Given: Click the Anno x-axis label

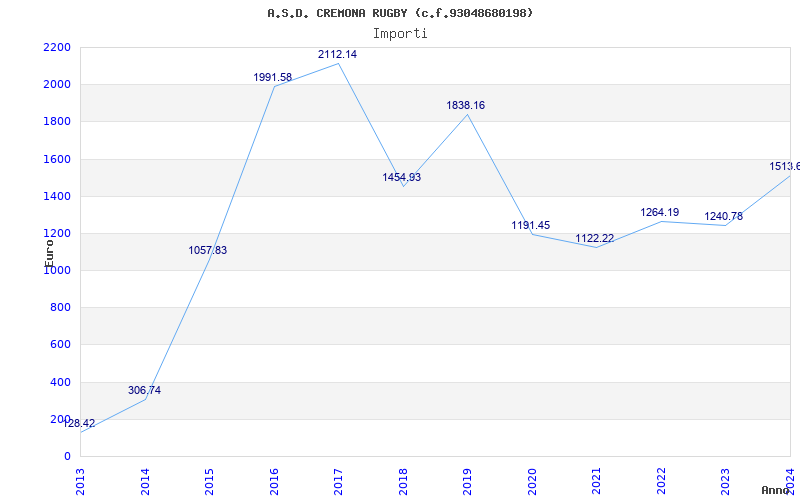Looking at the screenshot, I should (776, 490).
